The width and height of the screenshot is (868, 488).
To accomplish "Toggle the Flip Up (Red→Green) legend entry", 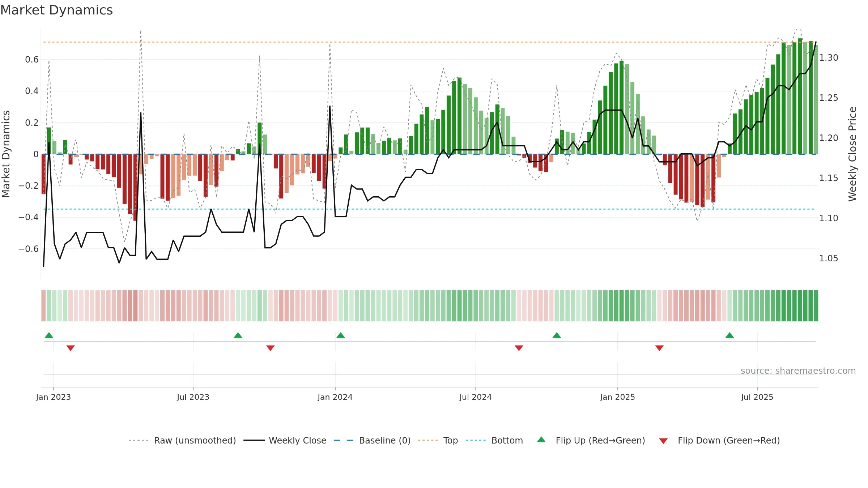I will (x=591, y=440).
